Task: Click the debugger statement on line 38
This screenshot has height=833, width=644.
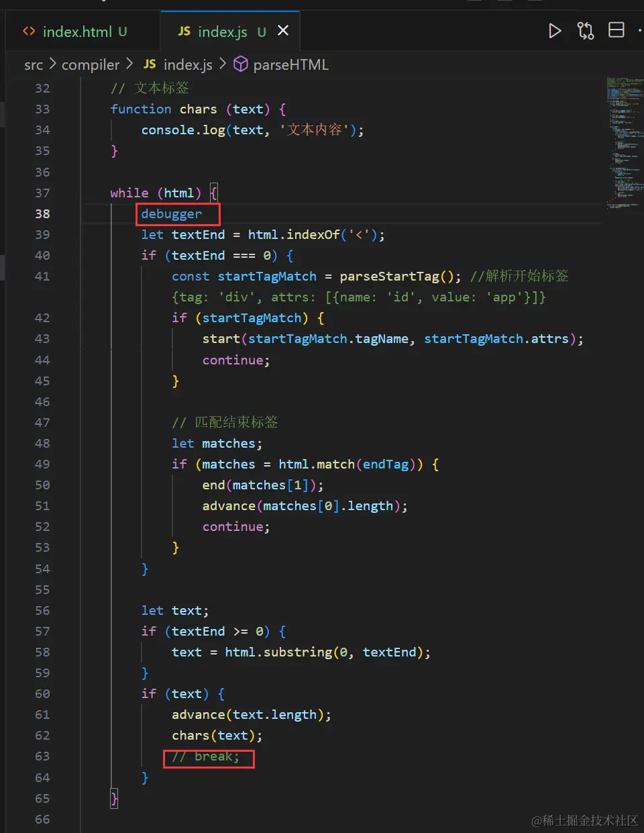Action: pos(171,214)
